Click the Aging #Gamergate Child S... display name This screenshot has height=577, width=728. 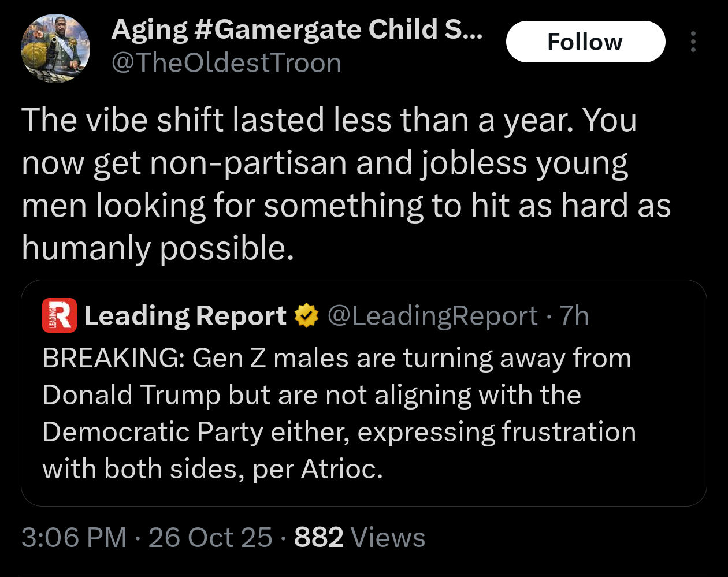click(296, 29)
